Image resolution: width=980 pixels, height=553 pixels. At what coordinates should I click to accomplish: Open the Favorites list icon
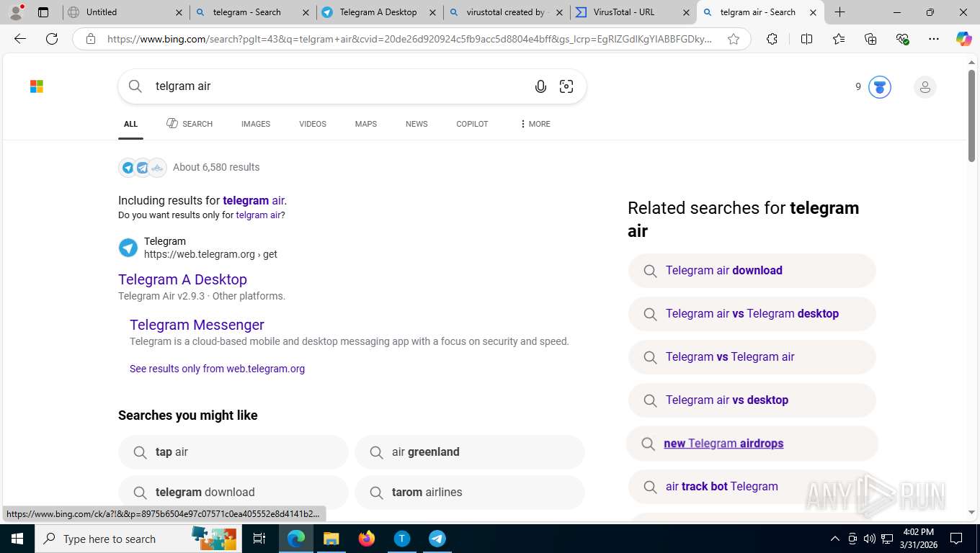pos(839,39)
